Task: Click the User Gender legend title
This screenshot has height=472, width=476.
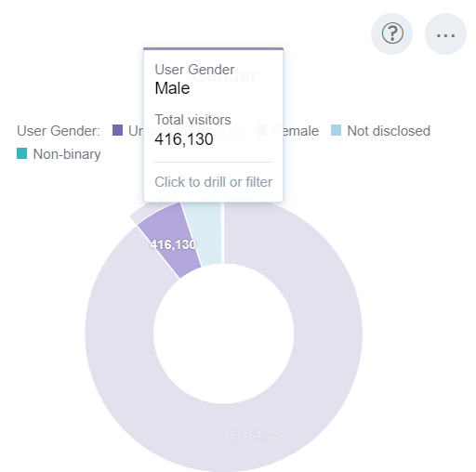Action: [x=59, y=131]
